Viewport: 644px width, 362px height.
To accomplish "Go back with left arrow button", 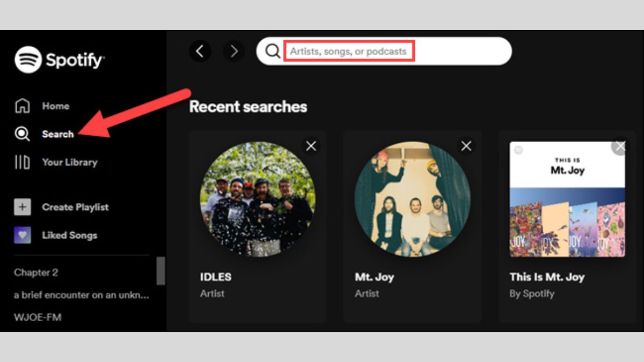I will (200, 51).
